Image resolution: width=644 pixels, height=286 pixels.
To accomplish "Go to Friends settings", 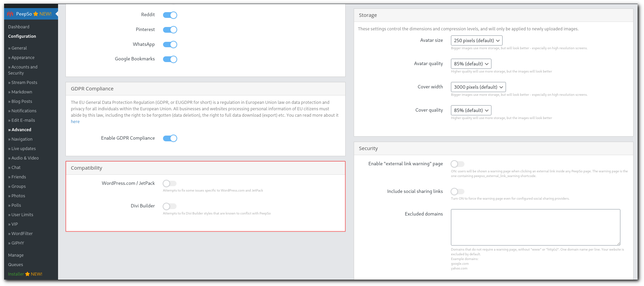I will [17, 177].
